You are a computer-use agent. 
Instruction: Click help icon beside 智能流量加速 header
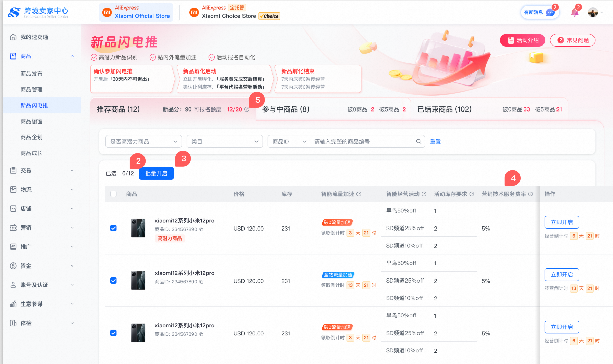359,194
